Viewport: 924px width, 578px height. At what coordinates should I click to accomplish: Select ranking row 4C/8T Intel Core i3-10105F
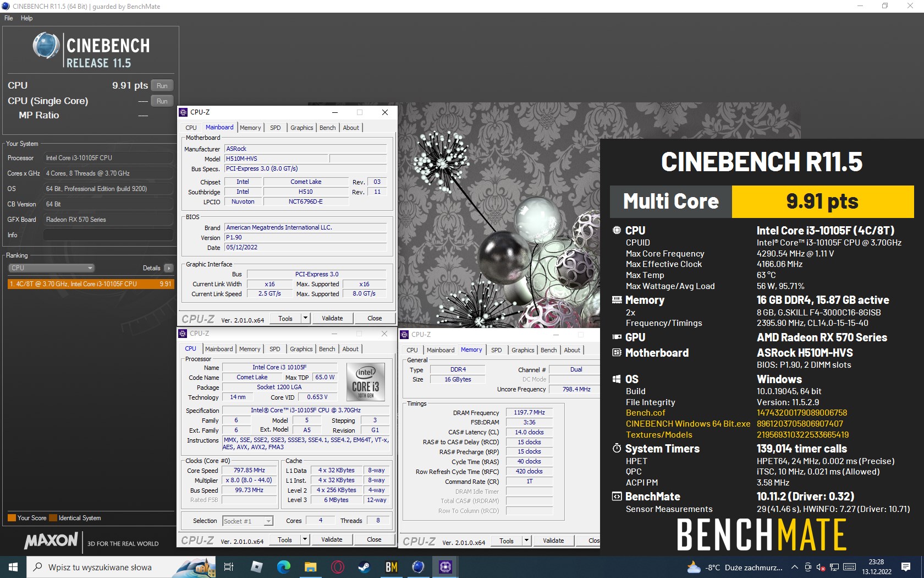[90, 284]
